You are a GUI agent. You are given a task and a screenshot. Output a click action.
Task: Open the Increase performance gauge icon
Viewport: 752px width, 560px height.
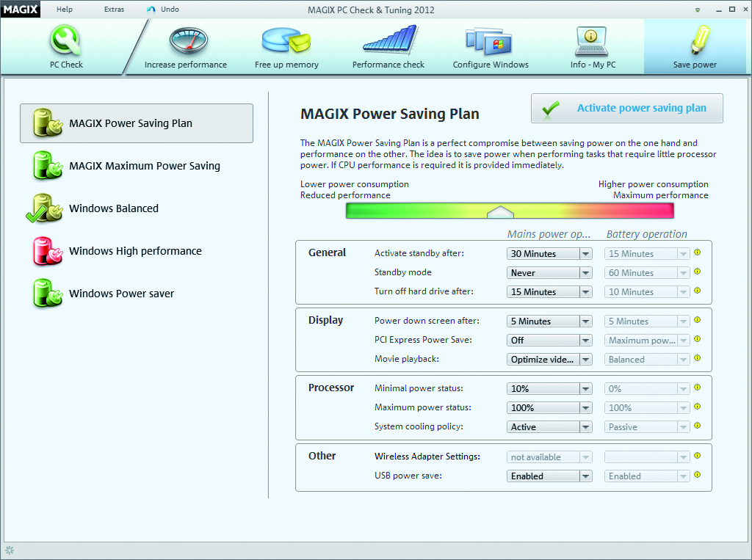tap(189, 40)
